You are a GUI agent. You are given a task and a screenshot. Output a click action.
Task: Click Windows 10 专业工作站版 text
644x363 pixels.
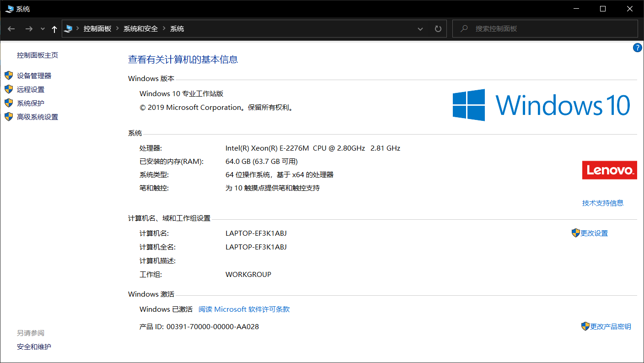[x=182, y=94]
